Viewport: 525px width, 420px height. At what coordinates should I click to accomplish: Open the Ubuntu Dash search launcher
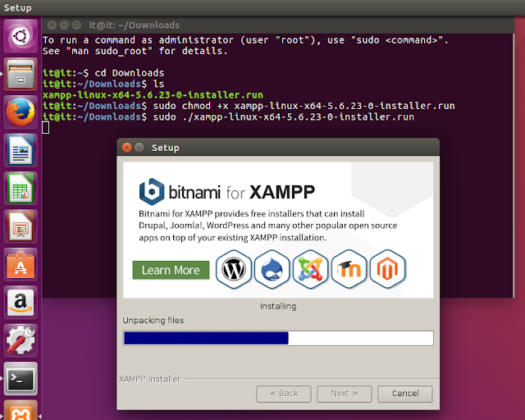tap(21, 36)
